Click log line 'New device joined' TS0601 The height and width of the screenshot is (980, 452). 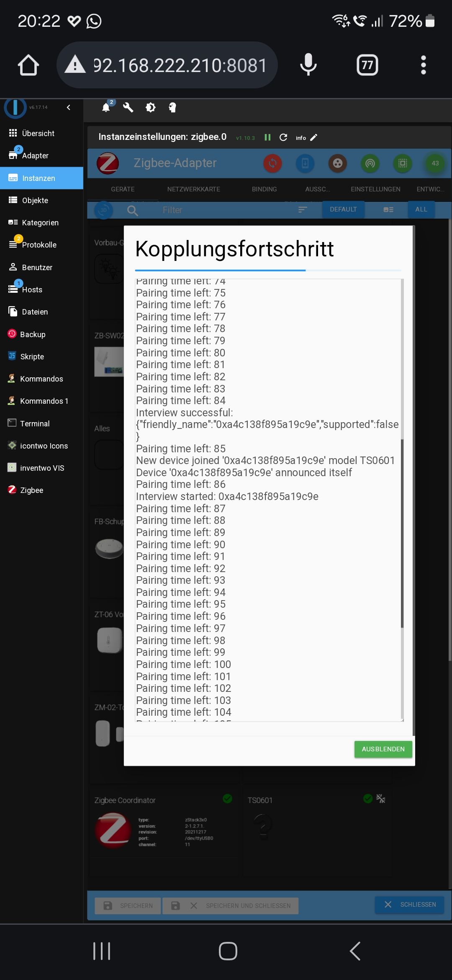pos(265,461)
